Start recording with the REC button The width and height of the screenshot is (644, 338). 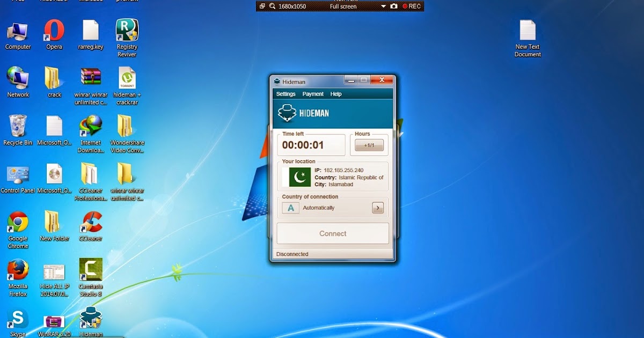click(x=412, y=6)
